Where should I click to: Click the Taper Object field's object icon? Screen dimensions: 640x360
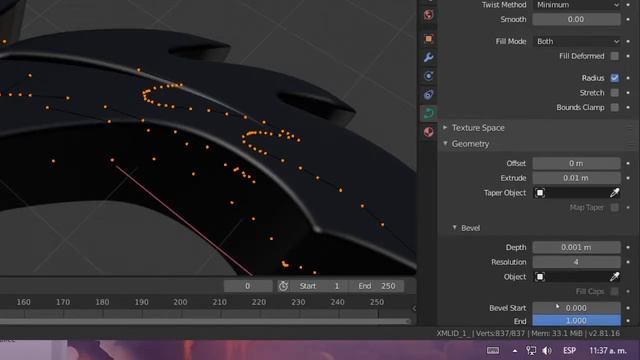[x=540, y=193]
